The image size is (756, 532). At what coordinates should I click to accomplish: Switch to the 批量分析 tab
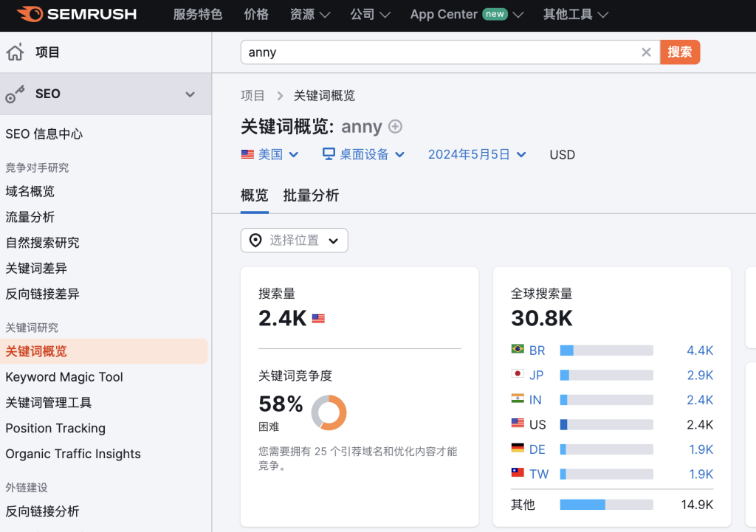[x=311, y=196]
